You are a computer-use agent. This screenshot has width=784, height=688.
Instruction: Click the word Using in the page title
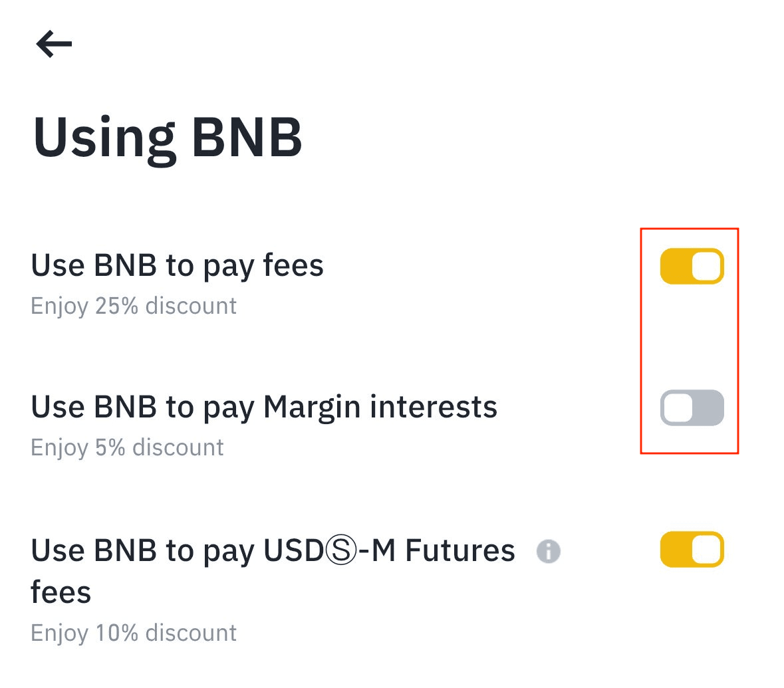pos(104,138)
